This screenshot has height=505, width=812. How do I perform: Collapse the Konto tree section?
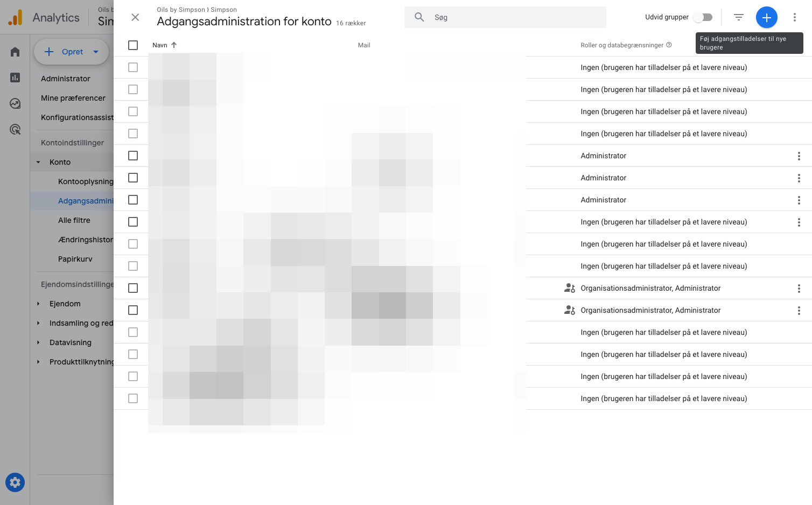pos(38,162)
